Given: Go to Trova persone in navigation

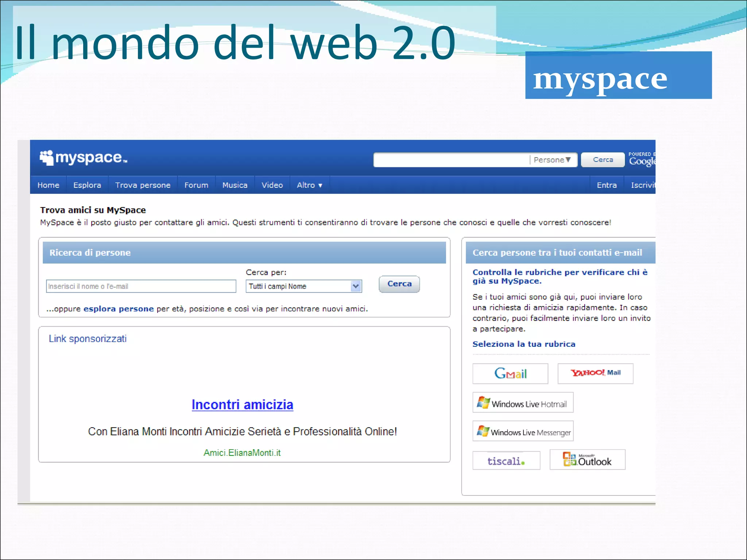Looking at the screenshot, I should pos(143,185).
